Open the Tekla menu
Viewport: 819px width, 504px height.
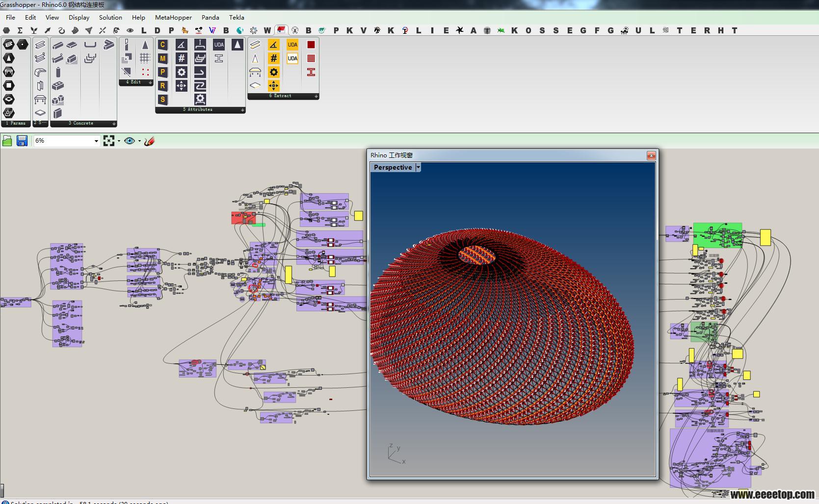click(237, 17)
